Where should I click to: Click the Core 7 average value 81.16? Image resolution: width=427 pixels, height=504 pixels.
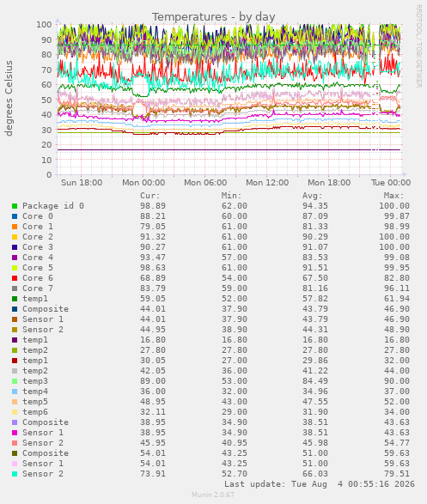(x=315, y=288)
